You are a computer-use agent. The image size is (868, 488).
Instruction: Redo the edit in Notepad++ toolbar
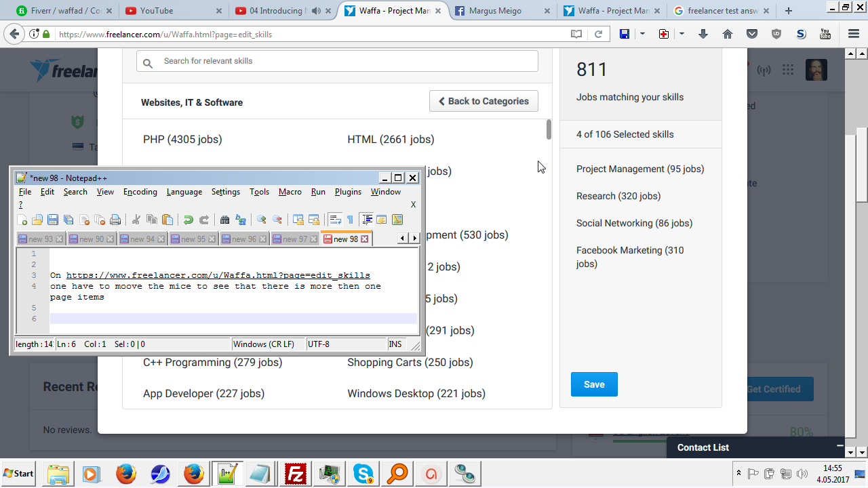(203, 220)
